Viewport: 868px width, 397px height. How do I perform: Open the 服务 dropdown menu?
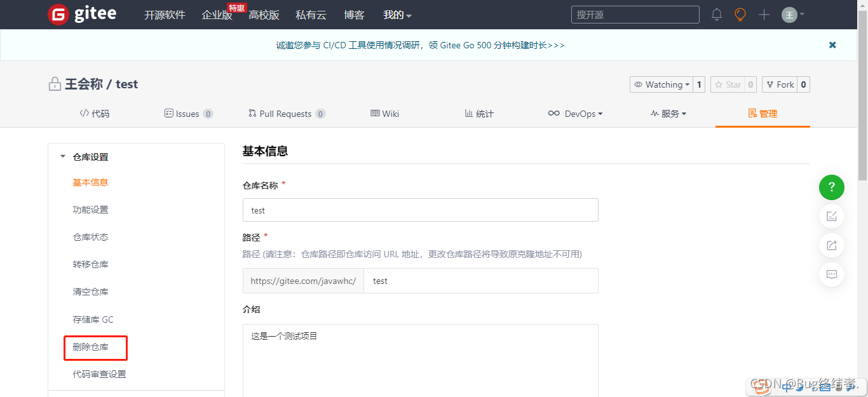[x=668, y=113]
